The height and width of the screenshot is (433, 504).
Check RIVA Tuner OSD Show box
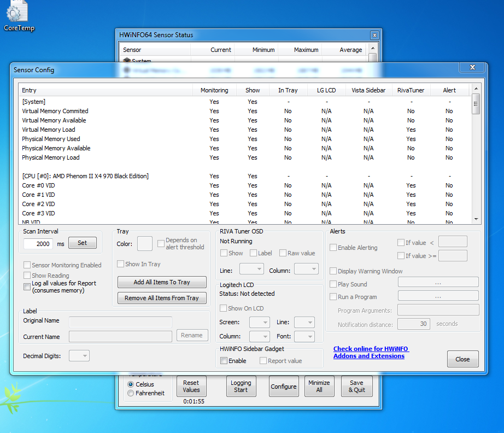coord(224,253)
